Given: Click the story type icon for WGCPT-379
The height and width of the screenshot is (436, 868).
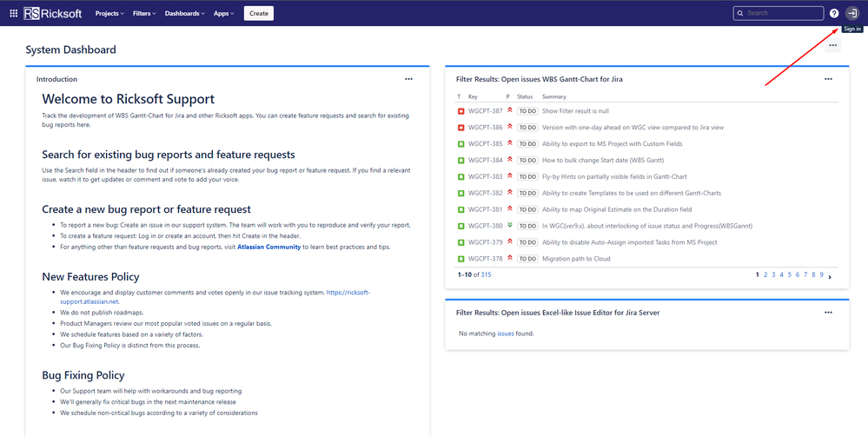Looking at the screenshot, I should (461, 242).
